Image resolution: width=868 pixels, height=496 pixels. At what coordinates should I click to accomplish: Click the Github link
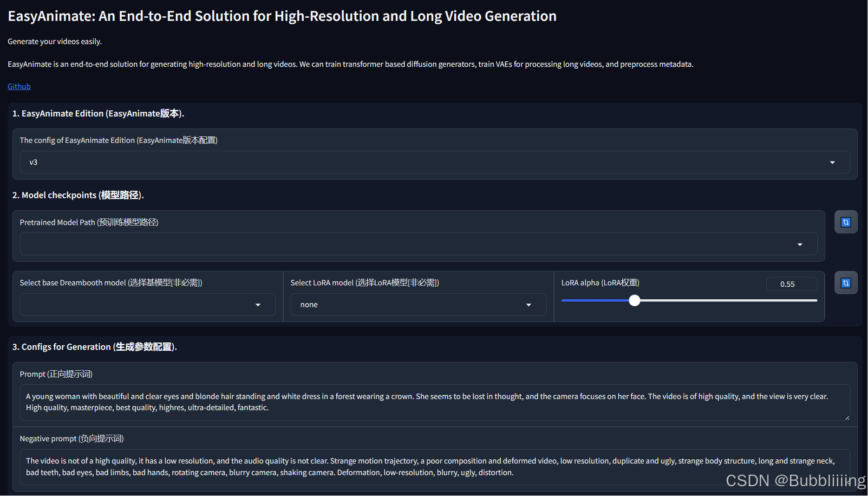[x=19, y=86]
